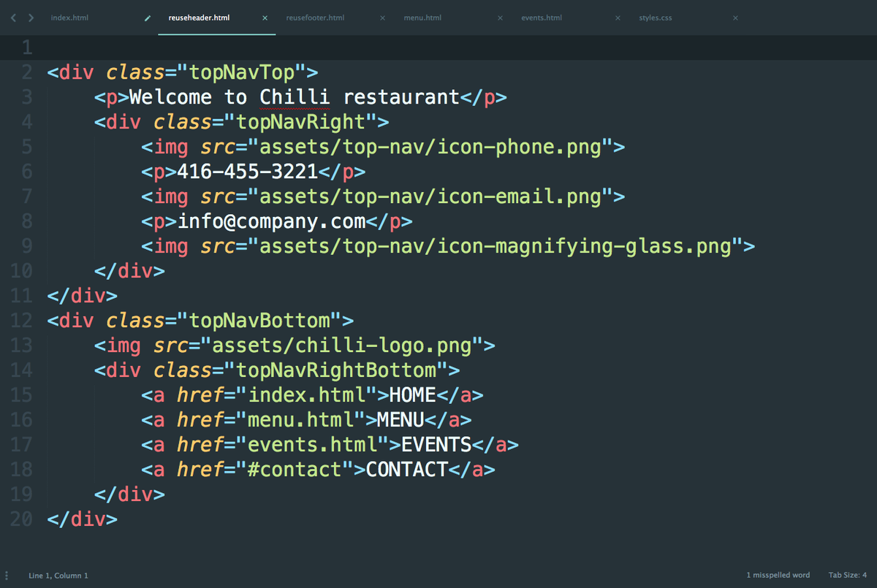Close the menu.html tab

(x=500, y=18)
